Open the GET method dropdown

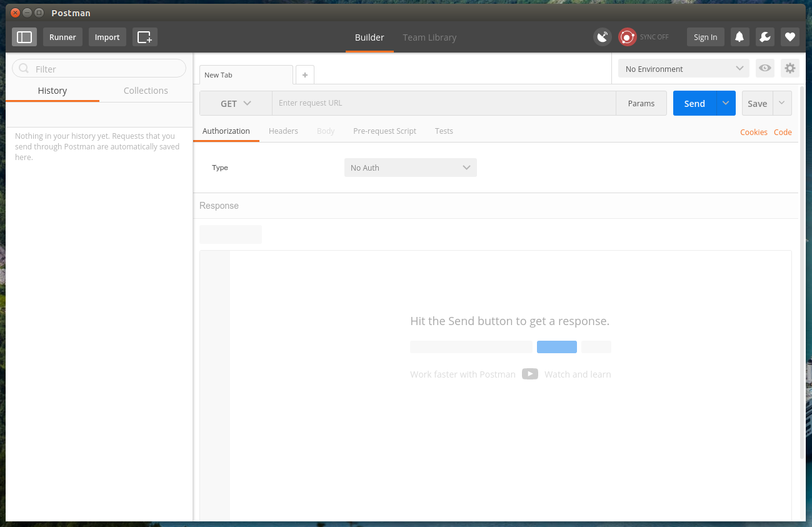pyautogui.click(x=236, y=103)
